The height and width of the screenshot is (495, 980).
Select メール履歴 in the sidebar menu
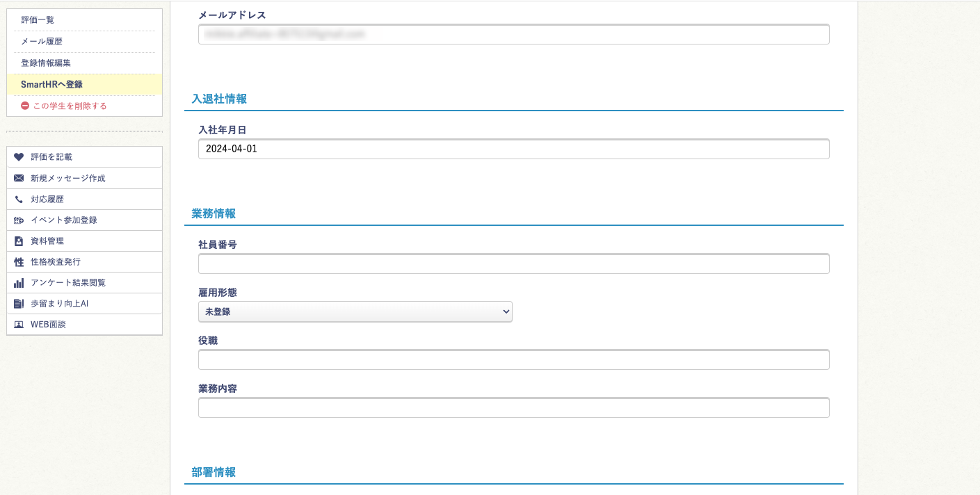pos(42,42)
